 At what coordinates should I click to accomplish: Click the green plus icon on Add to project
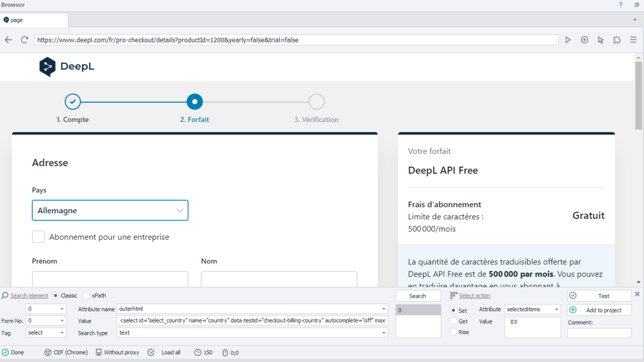[x=573, y=310]
